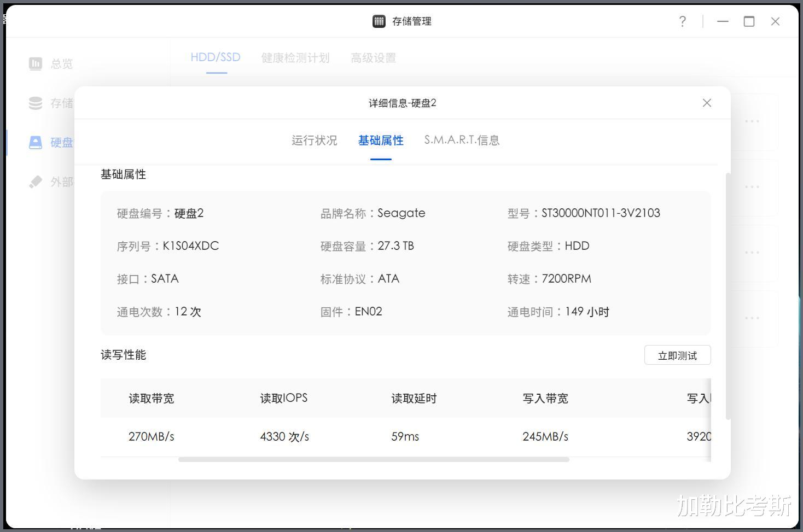803x532 pixels.
Task: Open the 健康检测计划 tab
Action: [295, 58]
